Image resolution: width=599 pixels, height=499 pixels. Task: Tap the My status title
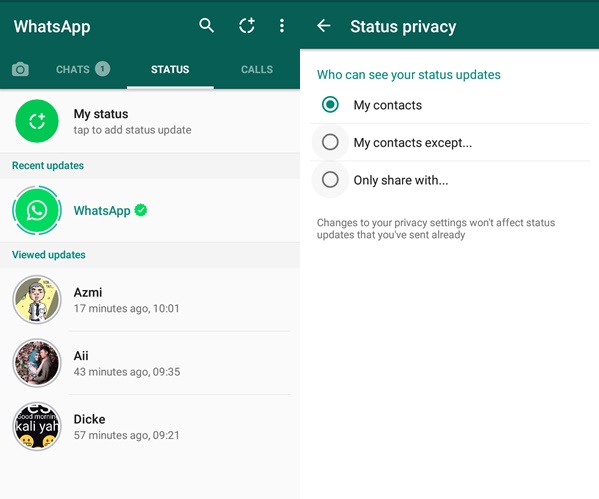pos(101,114)
